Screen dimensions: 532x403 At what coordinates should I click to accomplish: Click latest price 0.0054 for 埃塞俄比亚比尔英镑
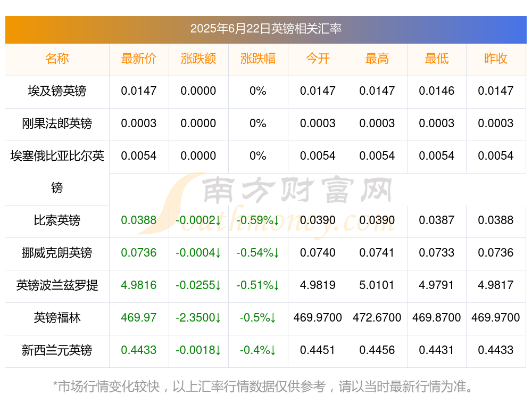139,156
